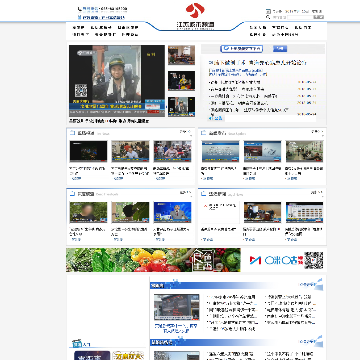
Task: Click the solid blue button above the headlines
Action: point(280,49)
